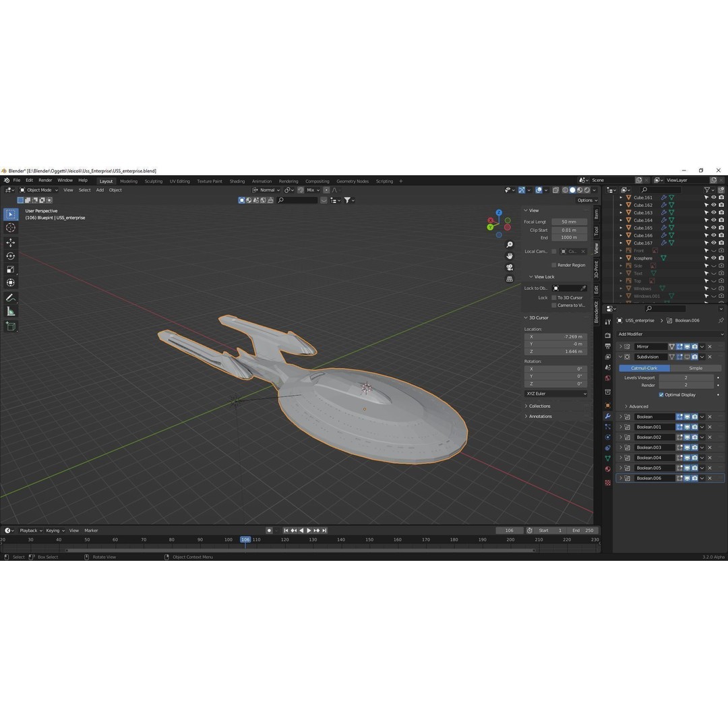Image resolution: width=728 pixels, height=728 pixels.
Task: Select the Add Cube tool
Action: pos(11,326)
